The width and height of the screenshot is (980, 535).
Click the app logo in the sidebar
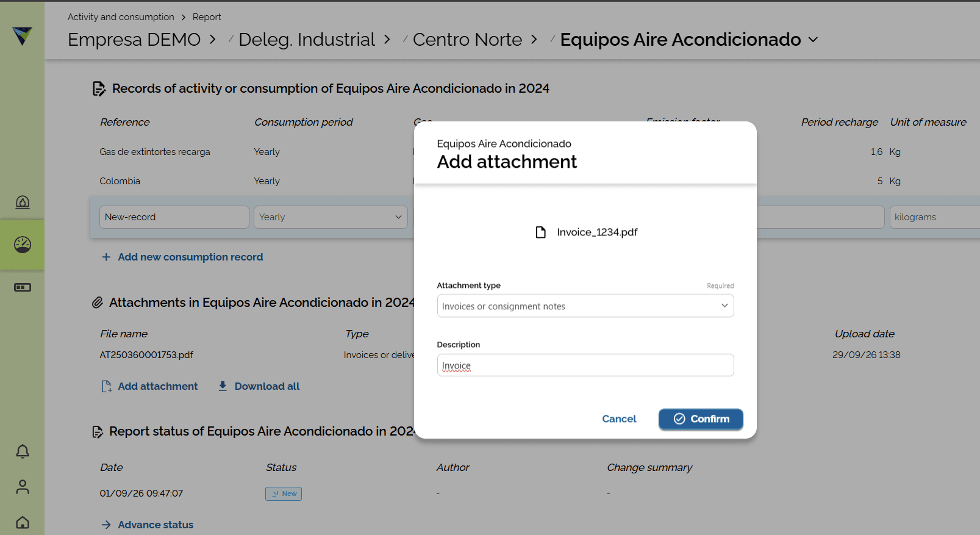pos(22,36)
